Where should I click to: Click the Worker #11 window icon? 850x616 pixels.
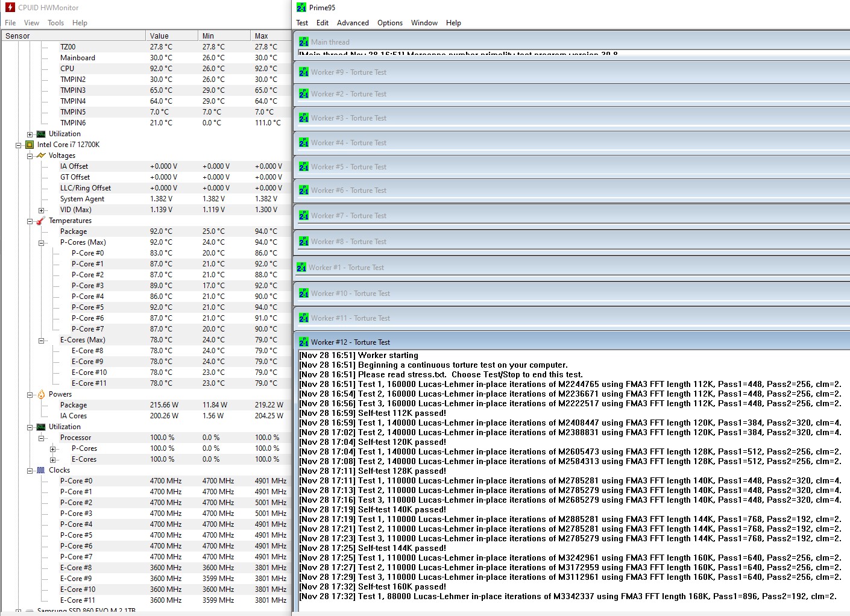point(304,318)
